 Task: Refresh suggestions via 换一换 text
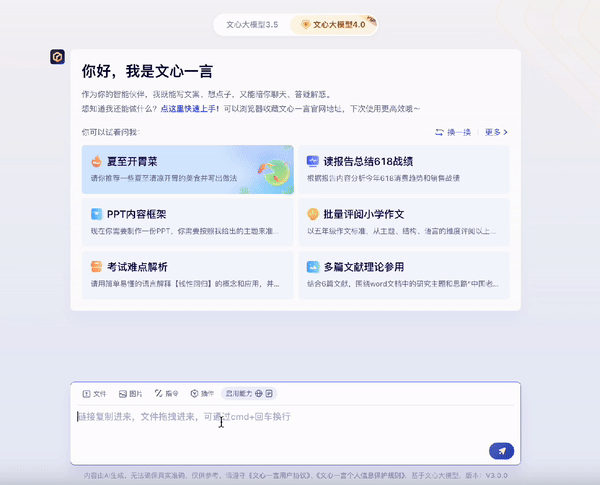458,132
